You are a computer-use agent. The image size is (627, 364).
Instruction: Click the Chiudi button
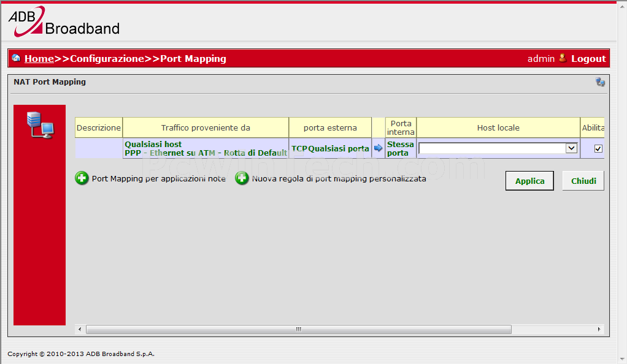pyautogui.click(x=583, y=181)
